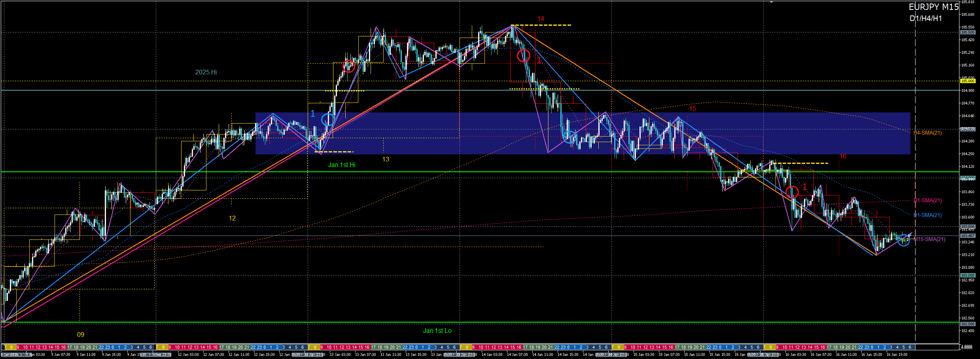Image resolution: width=980 pixels, height=359 pixels.
Task: Click the D1-SMA(21) label
Action: tap(928, 201)
